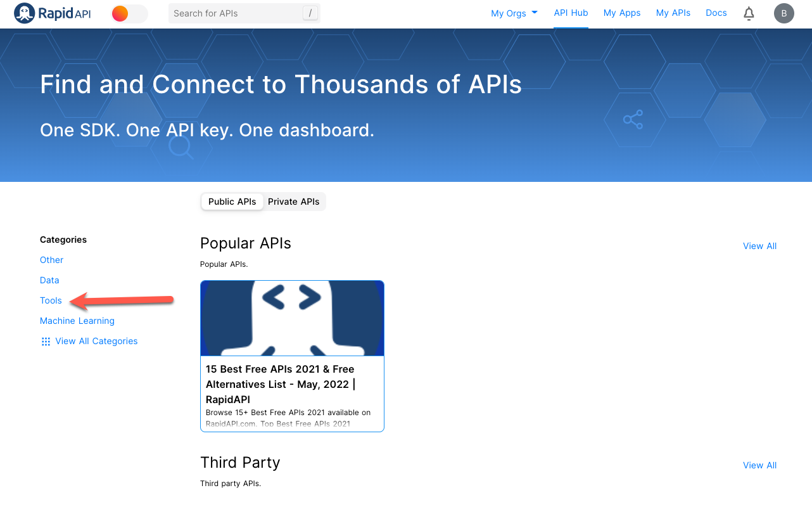Focus the Search for APIs field

point(244,13)
